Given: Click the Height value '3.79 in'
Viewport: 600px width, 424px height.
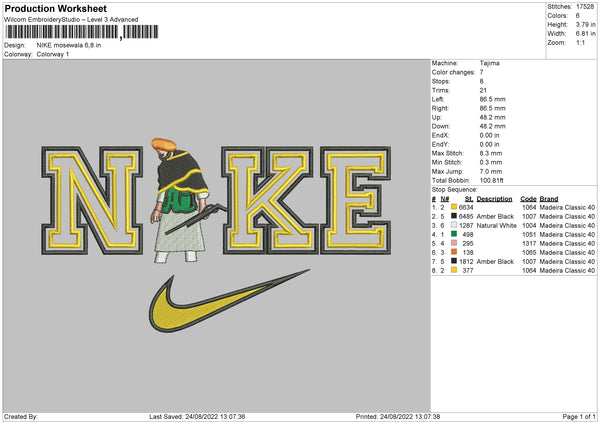Looking at the screenshot, I should tap(585, 24).
